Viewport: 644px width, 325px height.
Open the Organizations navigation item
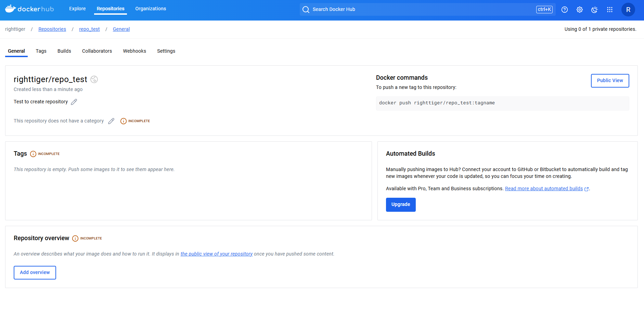click(151, 9)
